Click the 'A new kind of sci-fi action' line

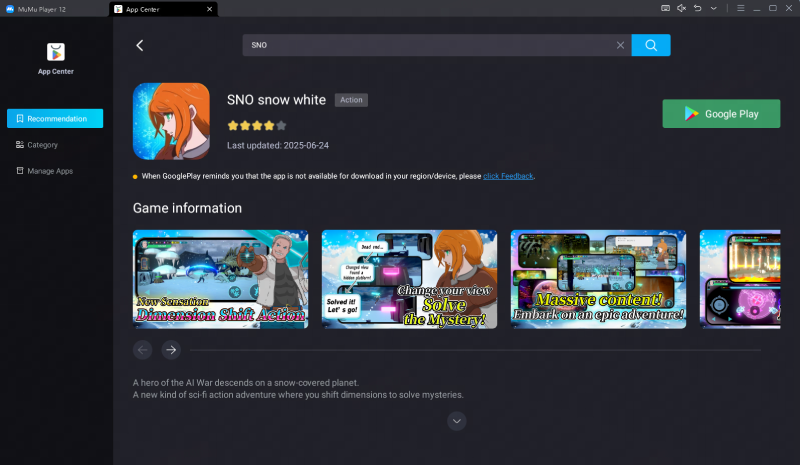pyautogui.click(x=298, y=395)
